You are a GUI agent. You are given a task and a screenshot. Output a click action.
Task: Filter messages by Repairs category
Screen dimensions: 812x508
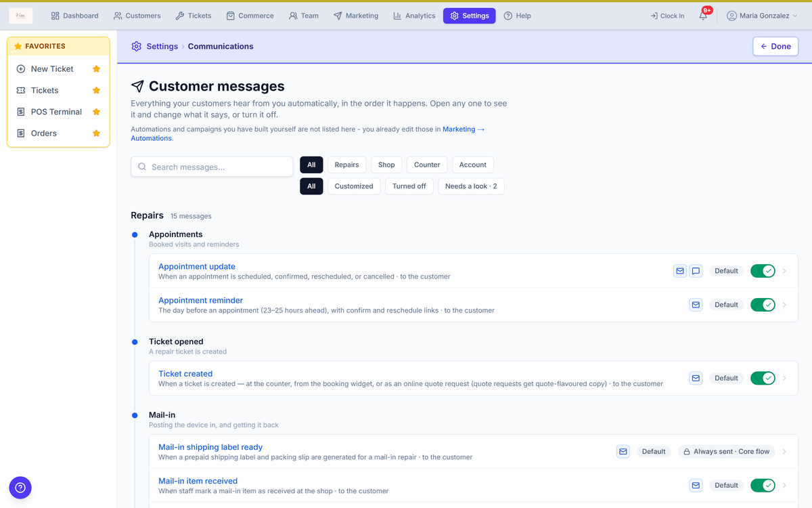[x=346, y=165]
